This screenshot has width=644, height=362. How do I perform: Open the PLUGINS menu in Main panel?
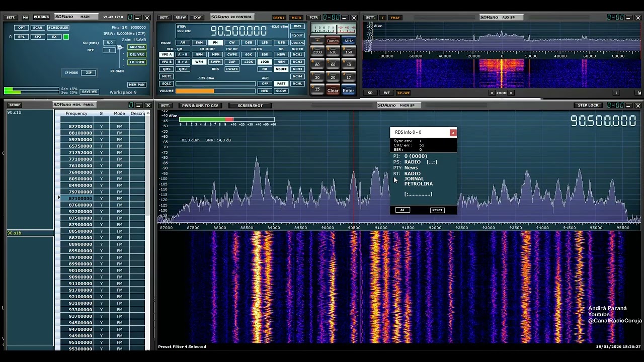point(41,17)
